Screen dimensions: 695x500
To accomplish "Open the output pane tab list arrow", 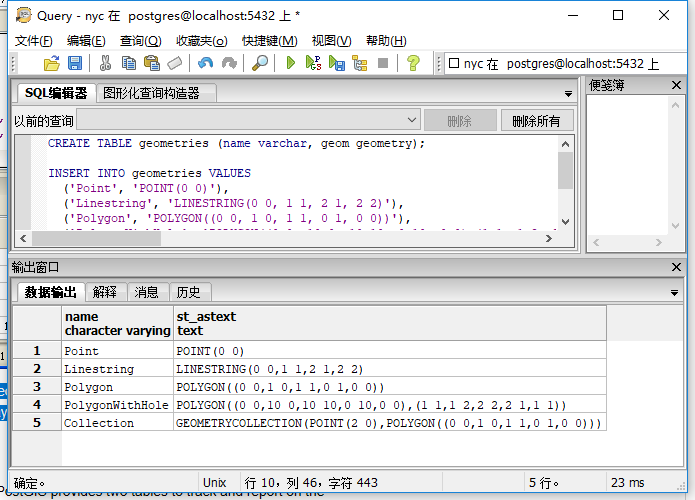I will tap(674, 293).
